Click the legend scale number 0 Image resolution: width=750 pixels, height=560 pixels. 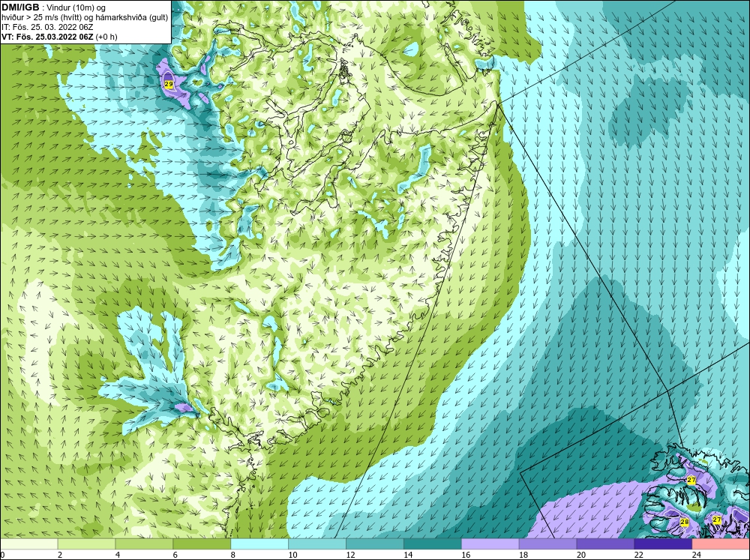(2, 555)
